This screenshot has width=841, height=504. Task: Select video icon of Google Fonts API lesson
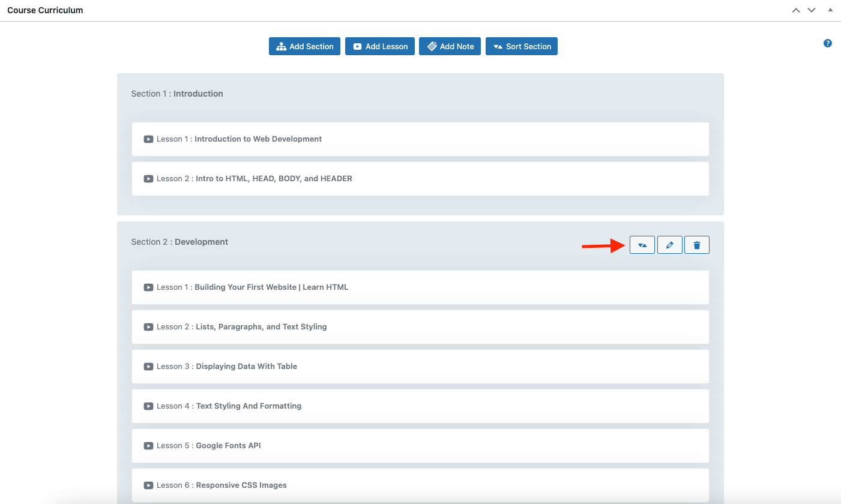coord(148,446)
